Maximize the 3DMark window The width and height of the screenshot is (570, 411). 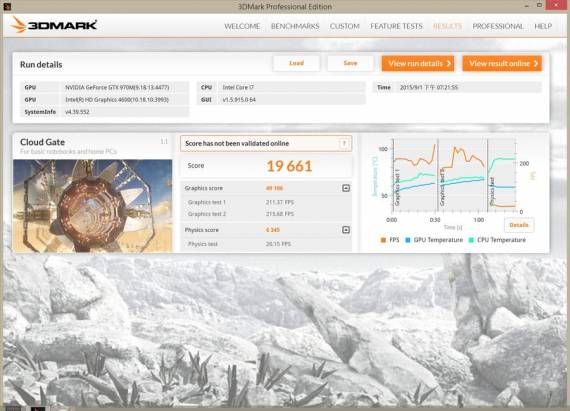coord(539,5)
